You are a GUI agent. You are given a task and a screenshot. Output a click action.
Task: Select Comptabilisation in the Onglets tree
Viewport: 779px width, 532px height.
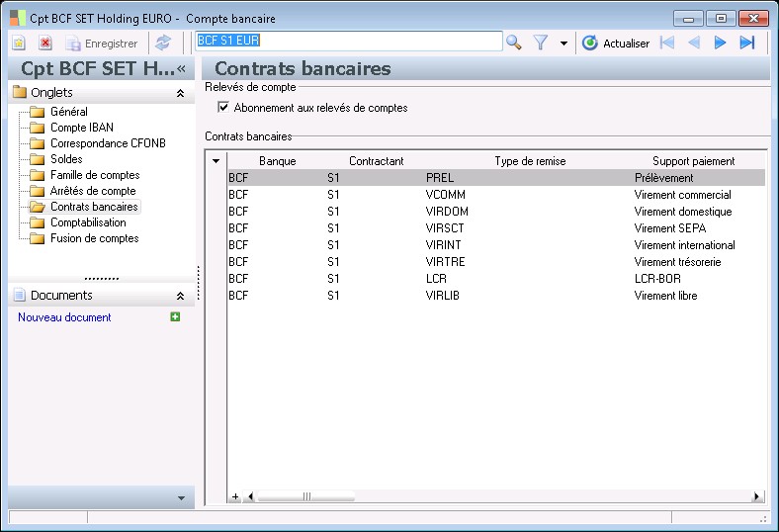click(x=88, y=222)
